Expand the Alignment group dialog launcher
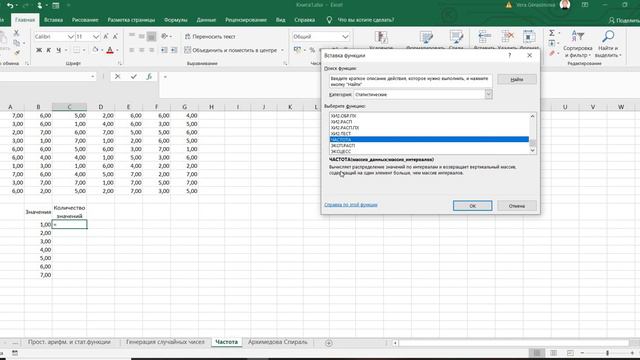640x360 pixels. 285,63
